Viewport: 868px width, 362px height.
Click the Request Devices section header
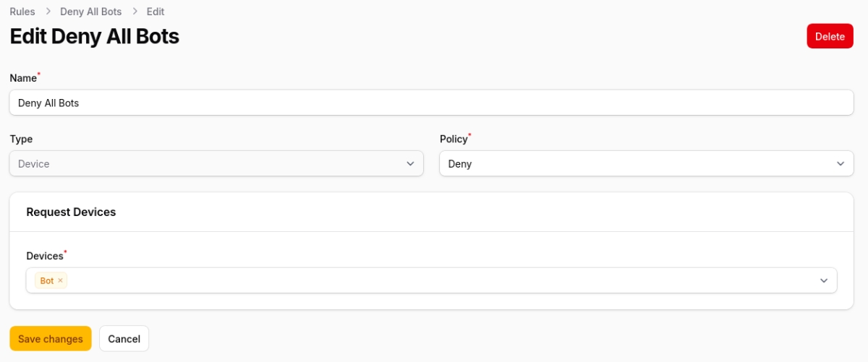point(71,212)
